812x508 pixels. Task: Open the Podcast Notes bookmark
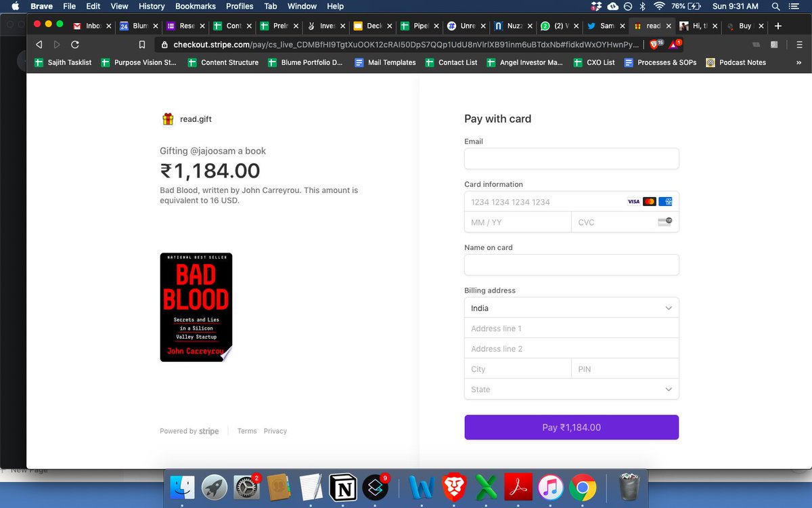pyautogui.click(x=736, y=62)
